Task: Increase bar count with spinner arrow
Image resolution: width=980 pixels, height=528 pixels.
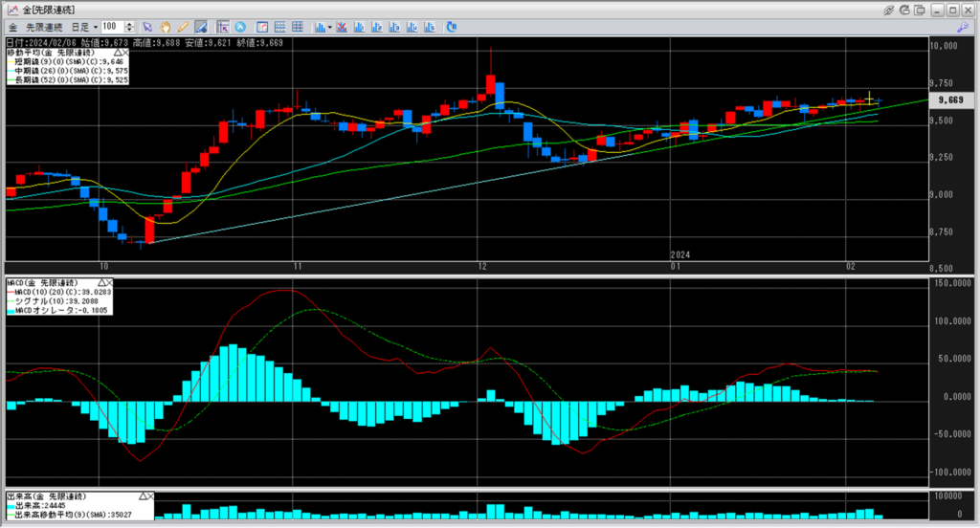Action: tap(130, 24)
